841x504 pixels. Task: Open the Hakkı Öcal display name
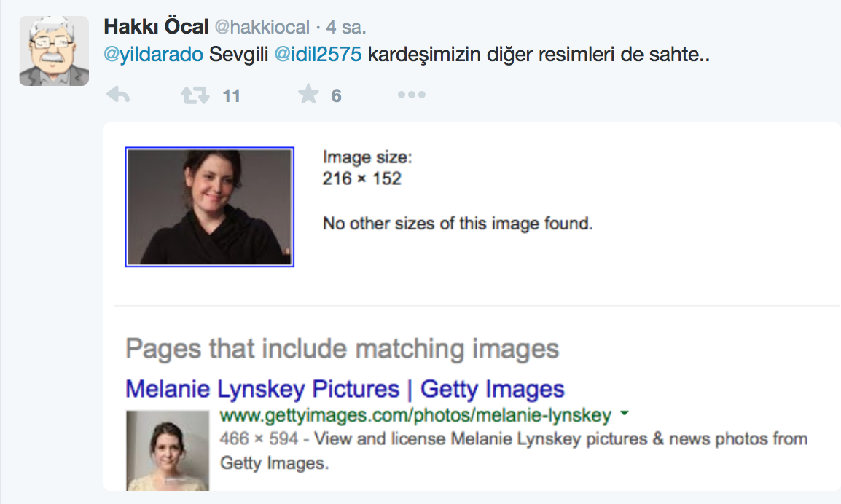155,28
